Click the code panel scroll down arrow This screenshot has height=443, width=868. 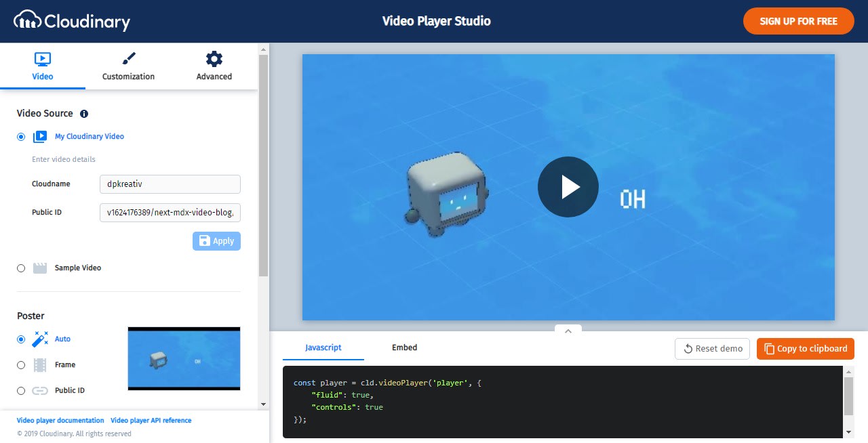click(x=848, y=433)
